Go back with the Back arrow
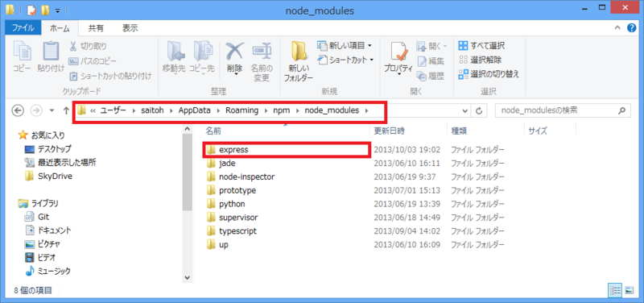 point(18,110)
